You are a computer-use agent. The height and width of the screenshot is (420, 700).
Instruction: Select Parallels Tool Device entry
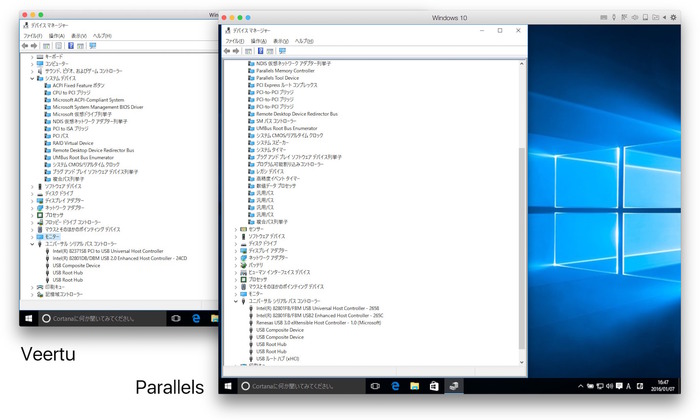tap(277, 78)
